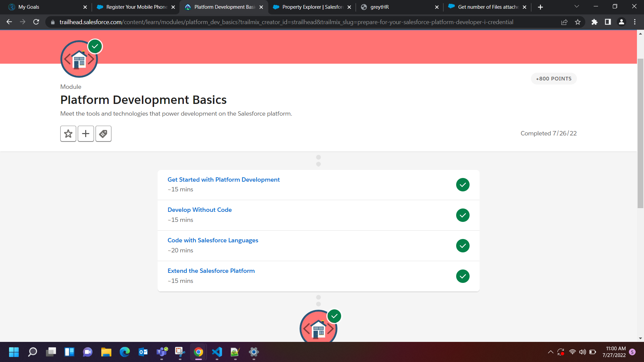Expand the hidden system tray icons

(x=550, y=352)
